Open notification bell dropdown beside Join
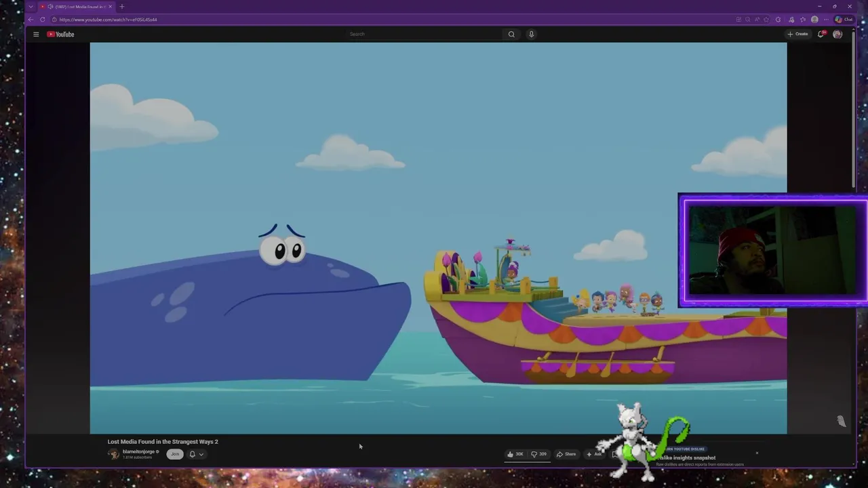868x488 pixels. (196, 454)
